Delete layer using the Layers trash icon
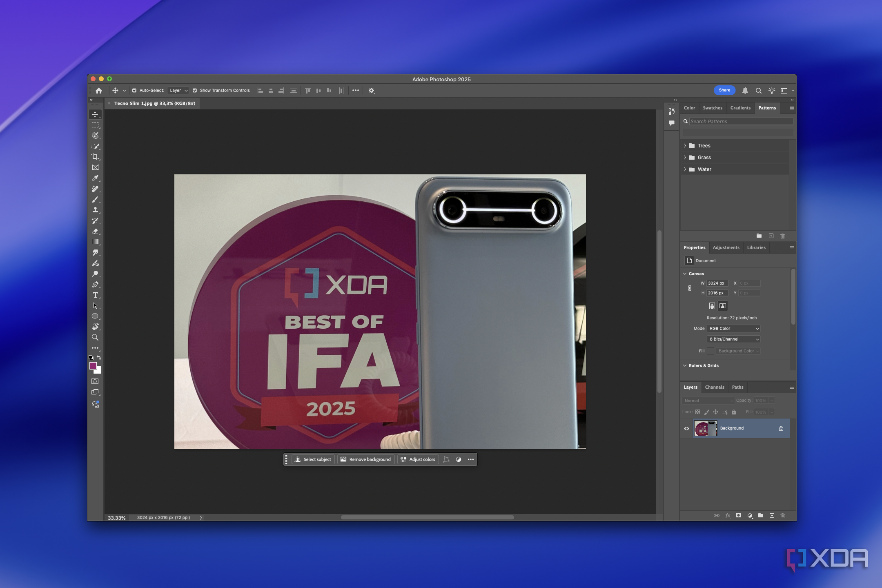Viewport: 882px width, 588px height. pyautogui.click(x=783, y=516)
